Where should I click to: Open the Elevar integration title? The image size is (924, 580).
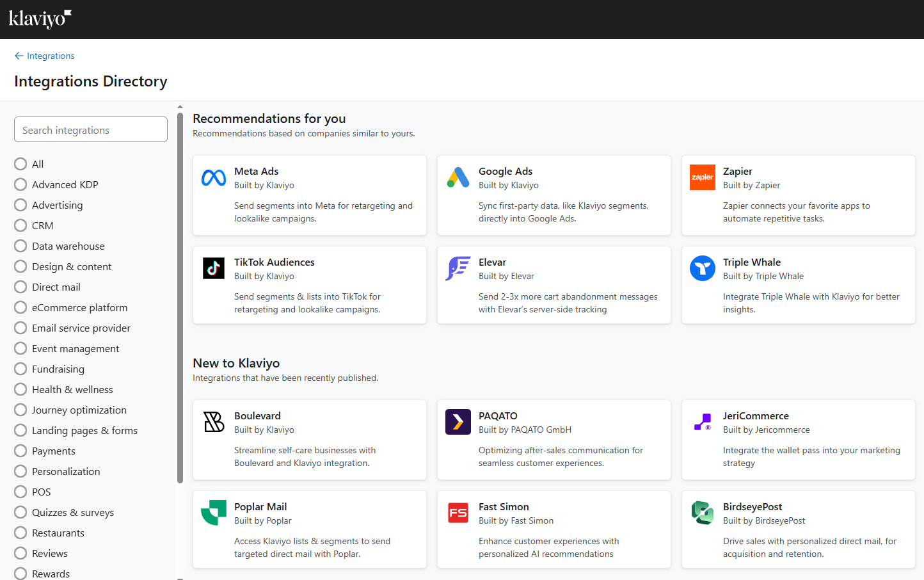coord(492,262)
